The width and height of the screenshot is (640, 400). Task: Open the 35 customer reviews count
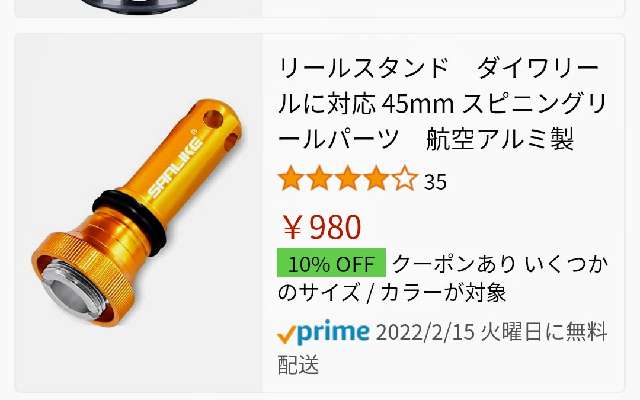(x=435, y=182)
